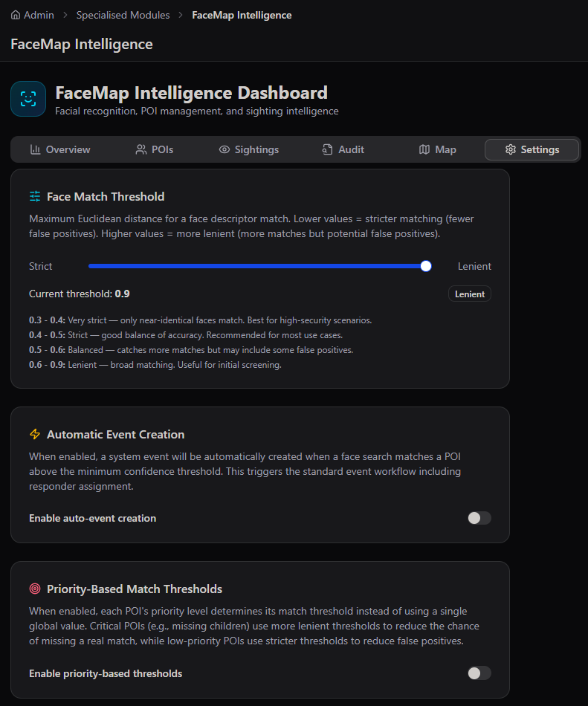Click the lightning bolt icon beside Automatic Event Creation
Screen dimensions: 588x706
pos(35,434)
